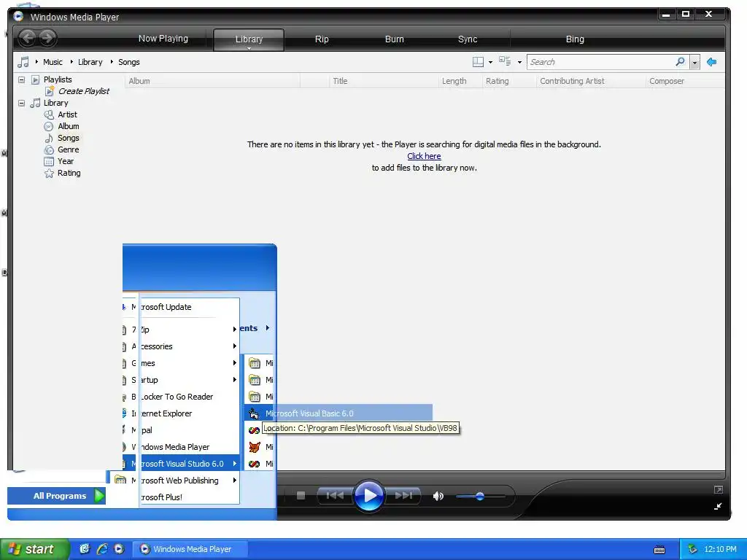Screen dimensions: 747x560
Task: Click the Library breadcrumb
Action: click(90, 62)
